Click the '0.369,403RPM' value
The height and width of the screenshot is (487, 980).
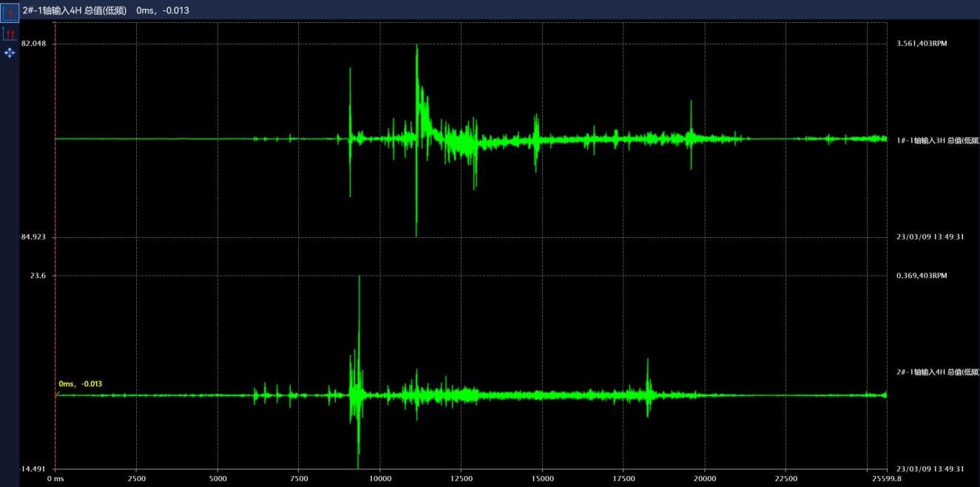[x=922, y=276]
